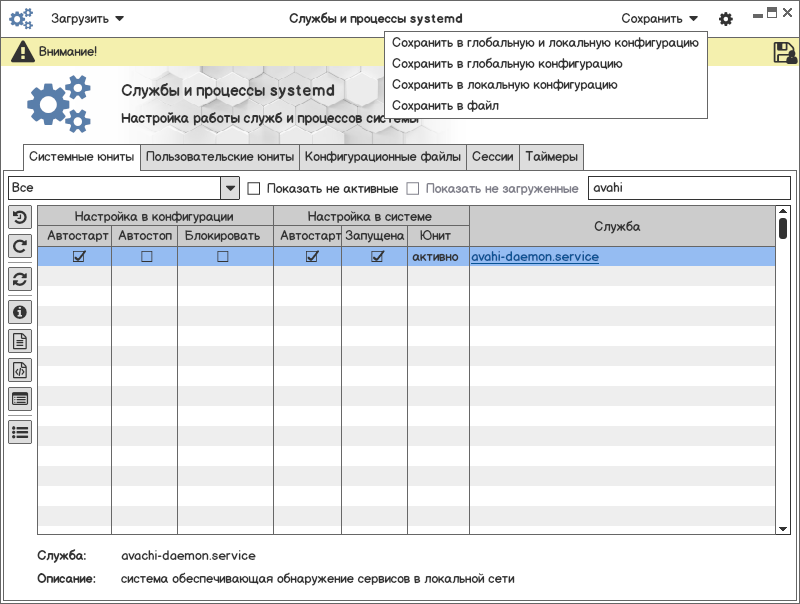Click the bulleted list icon in sidebar
This screenshot has height=604, width=800.
20,432
